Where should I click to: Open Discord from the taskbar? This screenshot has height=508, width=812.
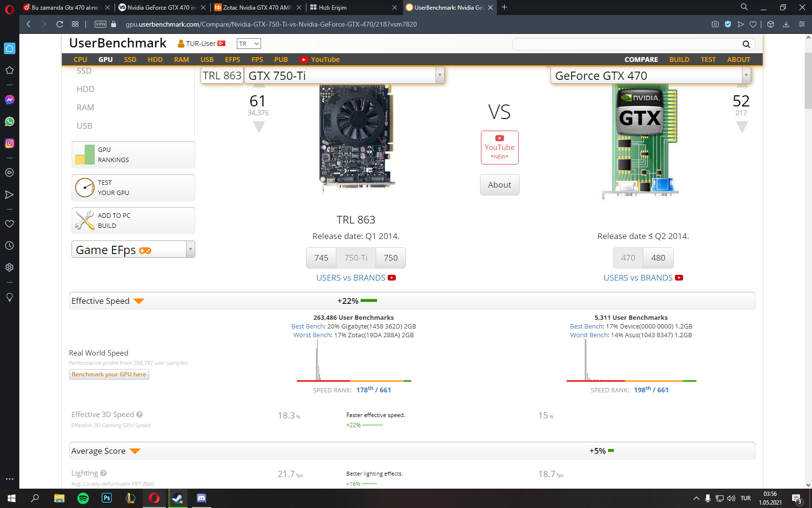(202, 498)
